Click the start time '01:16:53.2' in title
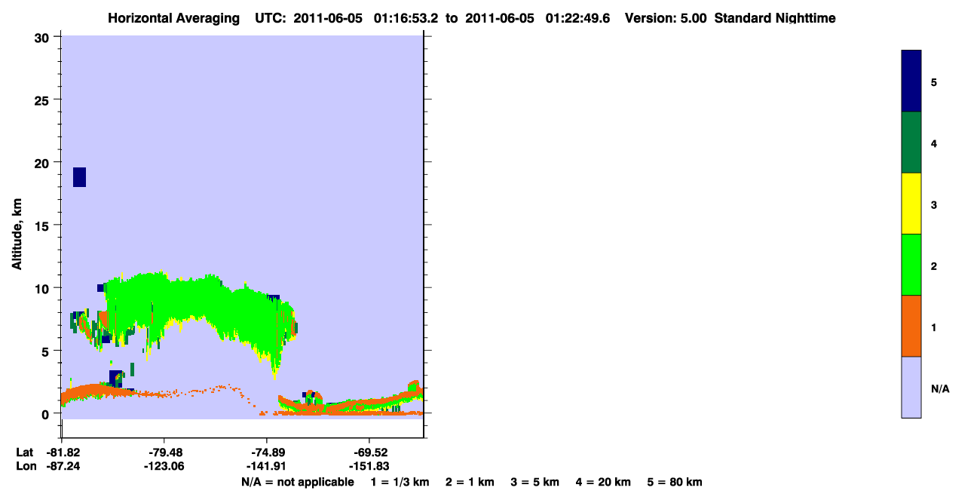The height and width of the screenshot is (503, 980). pyautogui.click(x=408, y=18)
